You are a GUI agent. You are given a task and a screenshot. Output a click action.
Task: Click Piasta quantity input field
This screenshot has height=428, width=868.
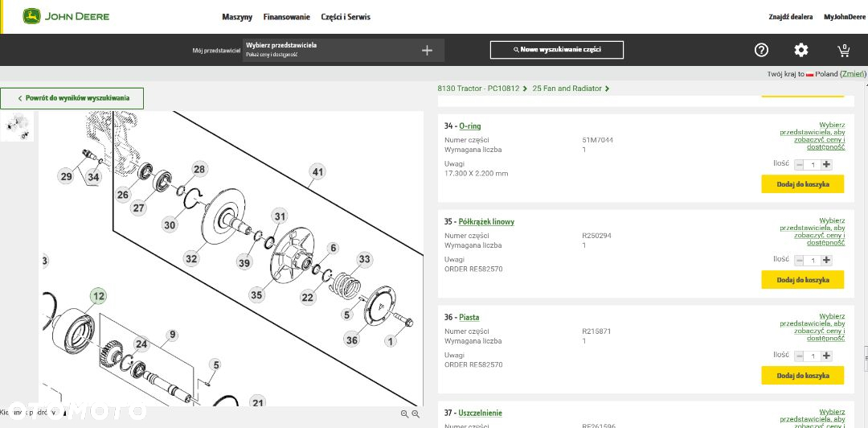813,356
